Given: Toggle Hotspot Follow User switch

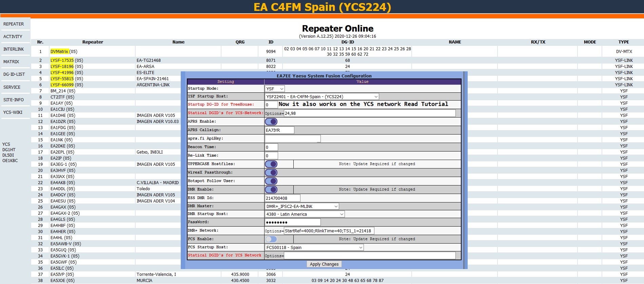Looking at the screenshot, I should (x=271, y=181).
